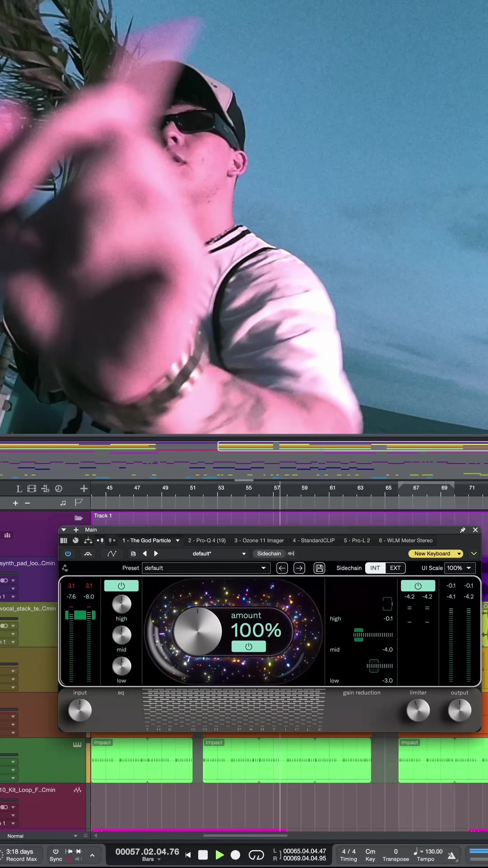Toggle the EQ section power button
488x868 pixels.
coord(121,586)
